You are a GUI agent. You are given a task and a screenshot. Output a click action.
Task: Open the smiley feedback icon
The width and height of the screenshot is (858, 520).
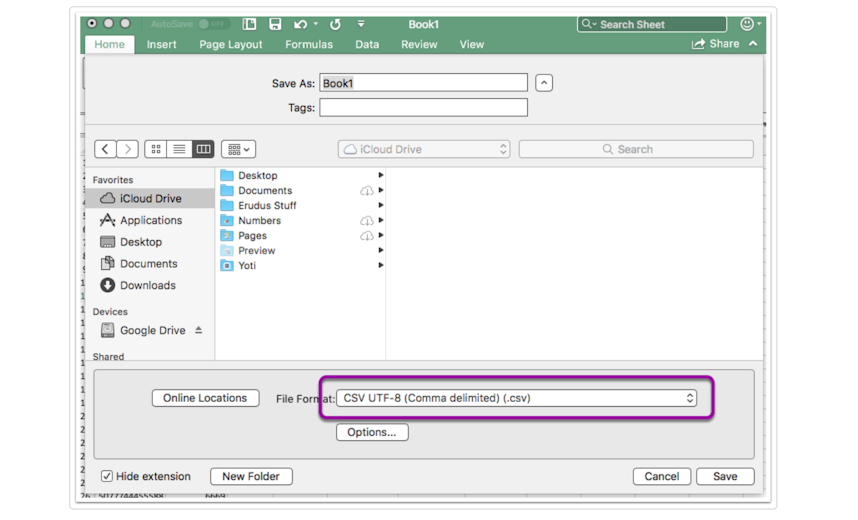pos(746,24)
